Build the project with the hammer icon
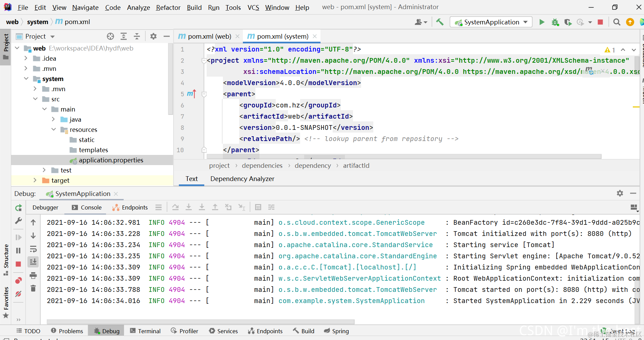 [x=440, y=22]
